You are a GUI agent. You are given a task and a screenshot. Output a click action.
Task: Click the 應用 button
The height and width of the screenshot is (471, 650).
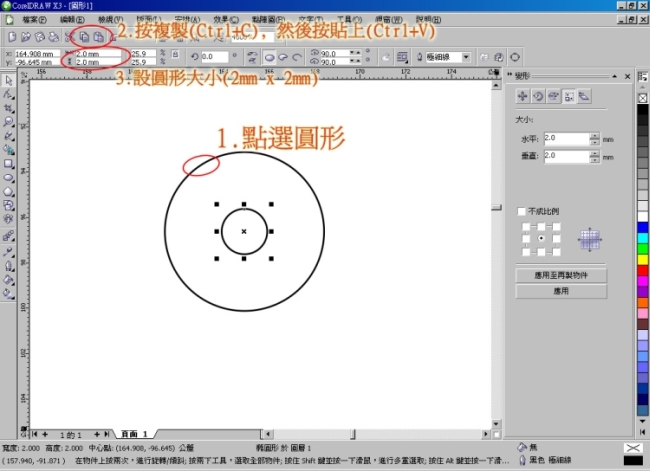(x=561, y=291)
